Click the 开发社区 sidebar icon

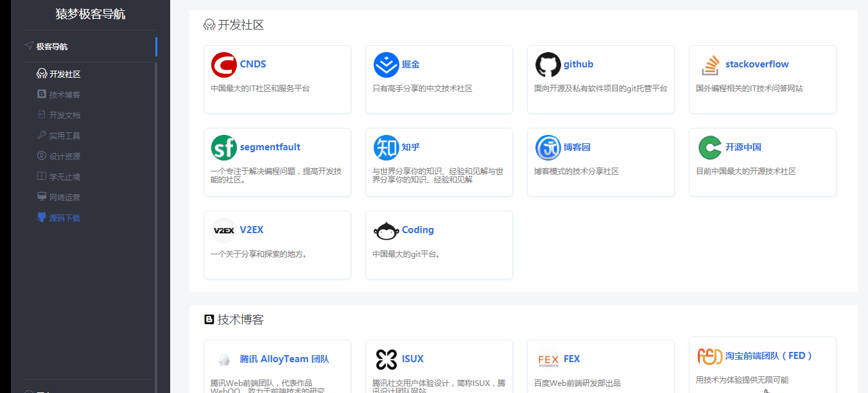[42, 74]
